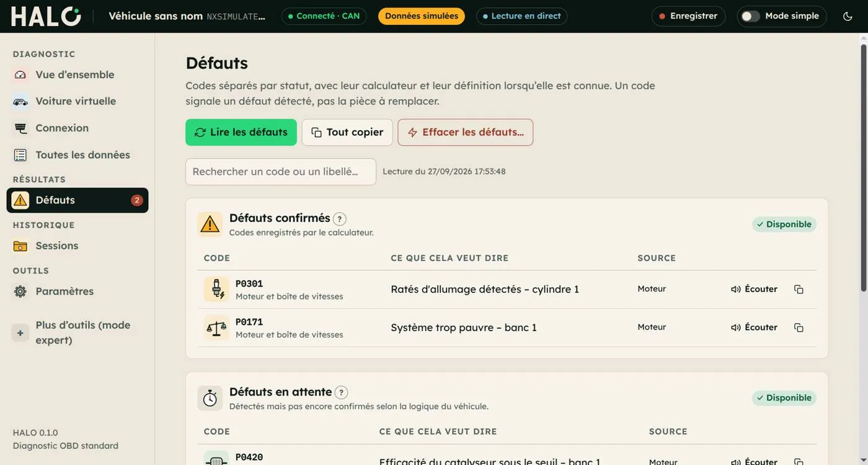The image size is (868, 465).
Task: Open Paramètres page
Action: point(77,291)
